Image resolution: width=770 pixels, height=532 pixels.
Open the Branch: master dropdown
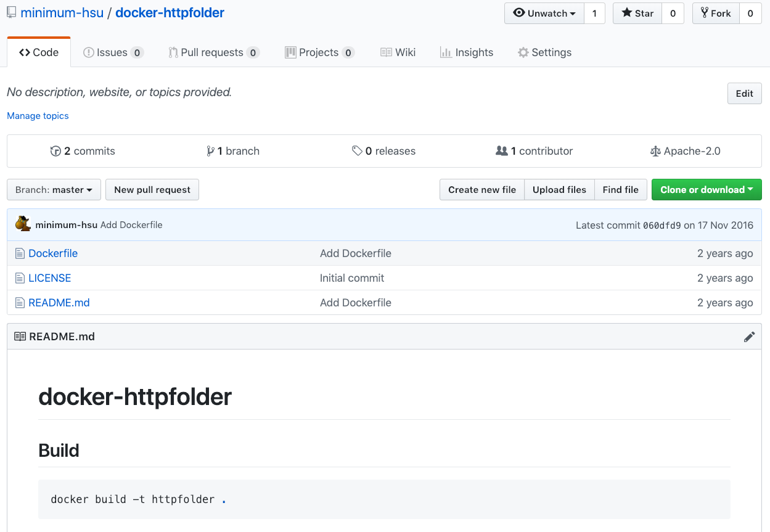(54, 190)
